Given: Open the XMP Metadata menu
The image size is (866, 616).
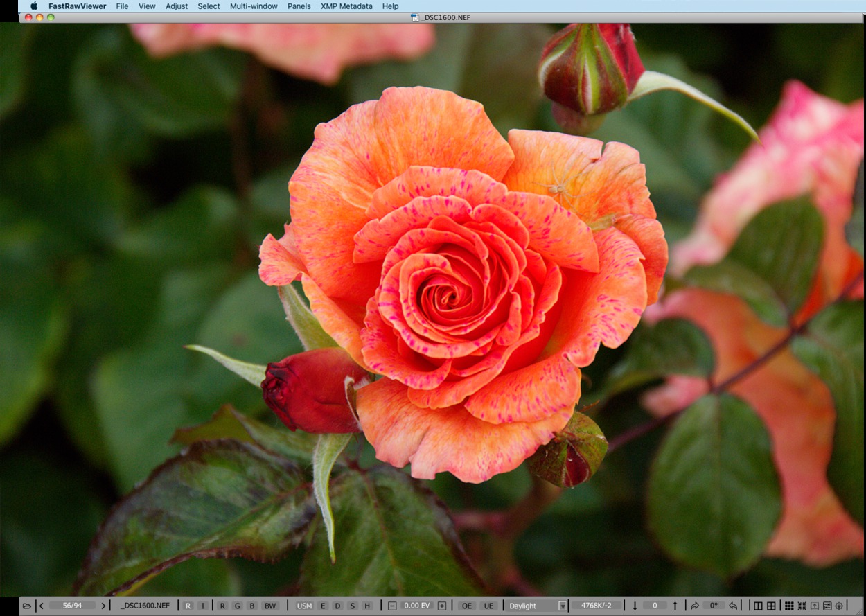Looking at the screenshot, I should pyautogui.click(x=346, y=6).
